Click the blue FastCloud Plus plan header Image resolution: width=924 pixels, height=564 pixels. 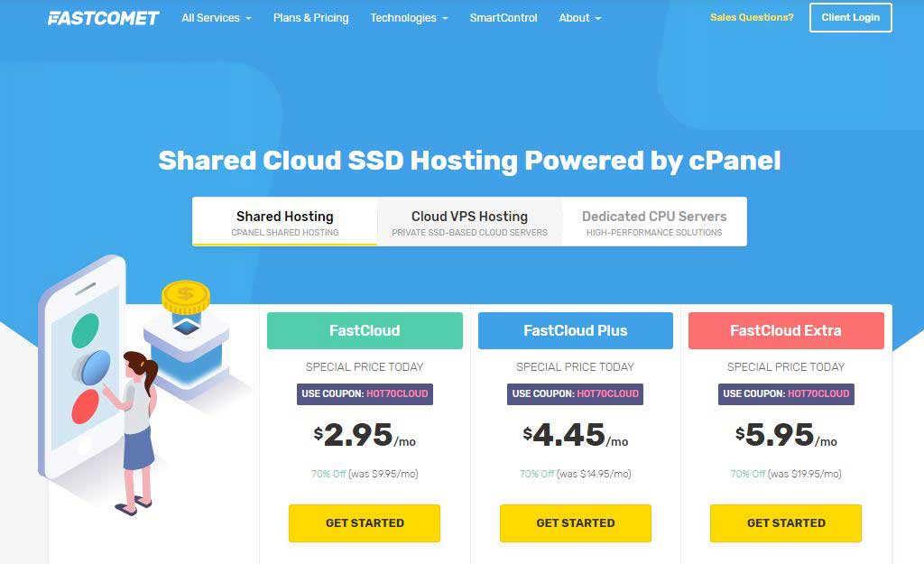point(575,330)
